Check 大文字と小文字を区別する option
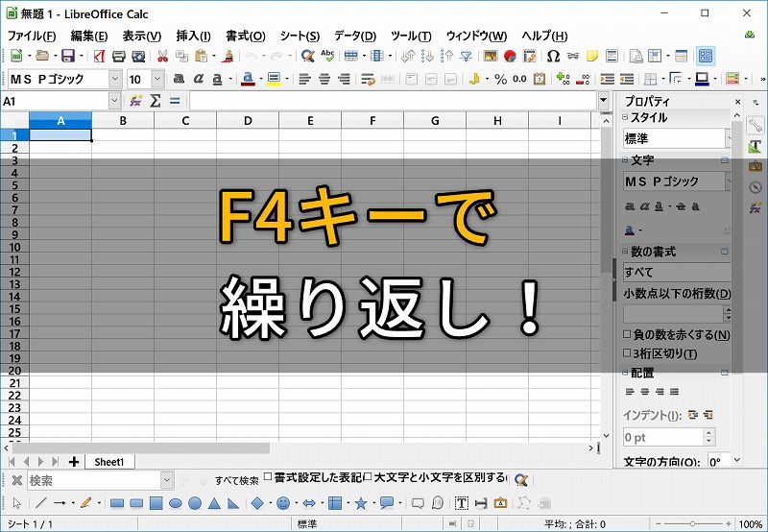768x532 pixels. point(368,478)
